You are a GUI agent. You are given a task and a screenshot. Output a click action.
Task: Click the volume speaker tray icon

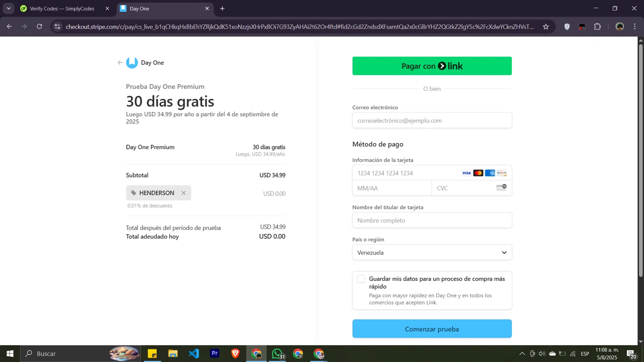point(542,354)
